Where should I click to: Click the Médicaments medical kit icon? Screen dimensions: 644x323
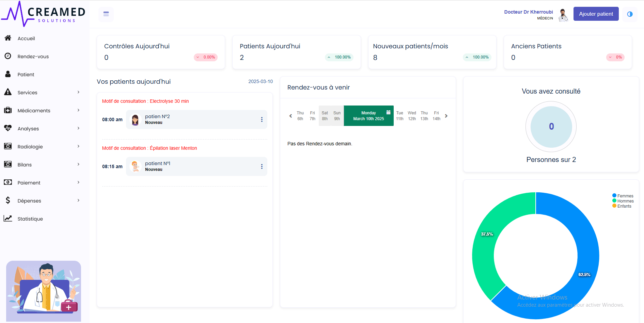[x=8, y=110]
